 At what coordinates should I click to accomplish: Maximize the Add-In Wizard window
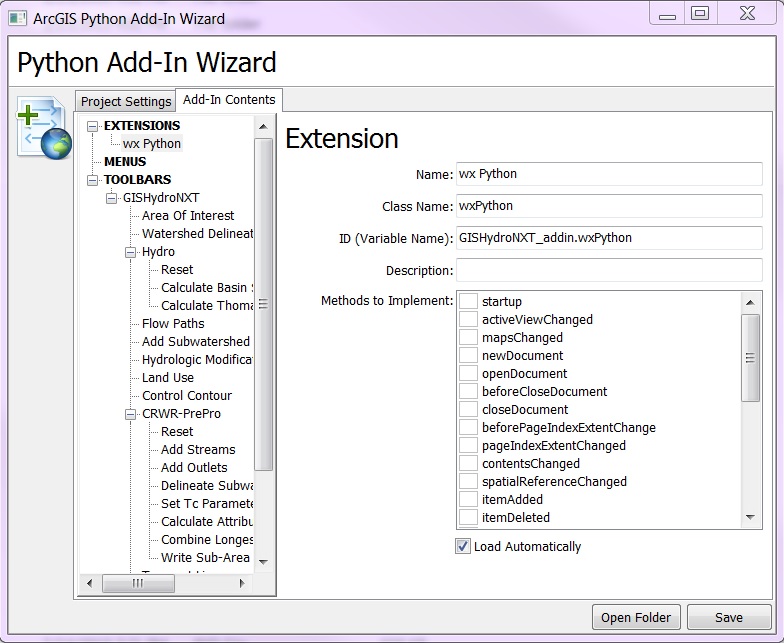click(x=700, y=14)
